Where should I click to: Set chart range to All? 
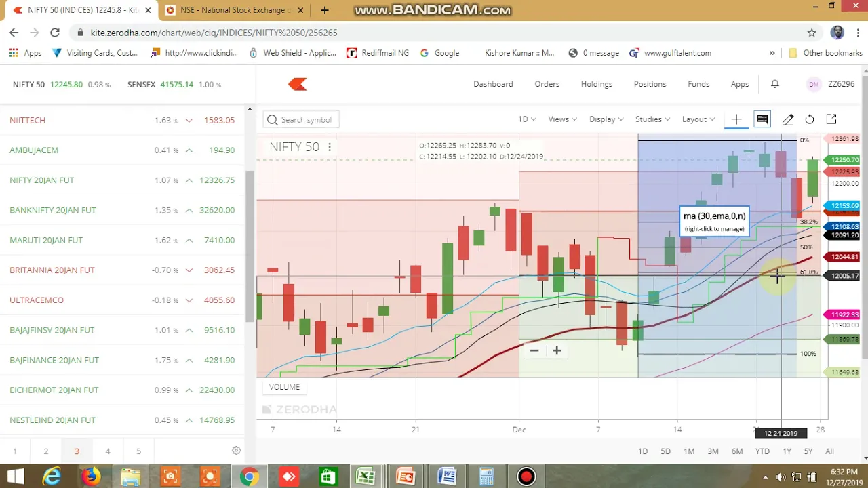829,451
